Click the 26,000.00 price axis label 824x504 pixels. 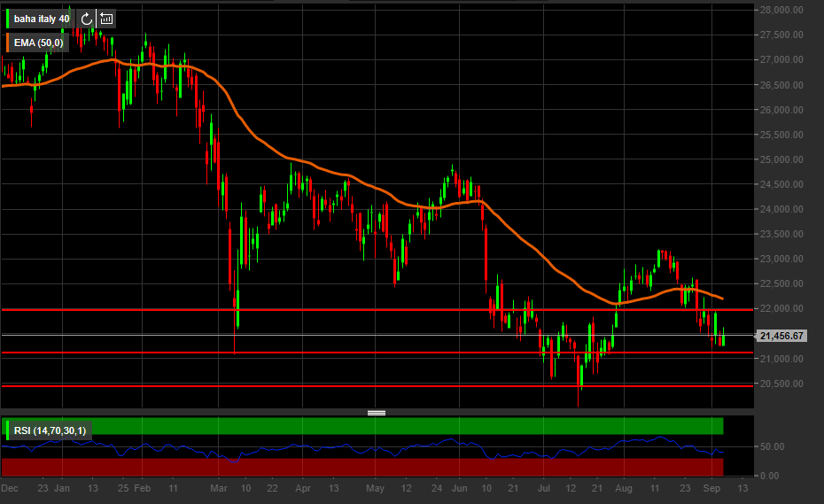point(781,110)
